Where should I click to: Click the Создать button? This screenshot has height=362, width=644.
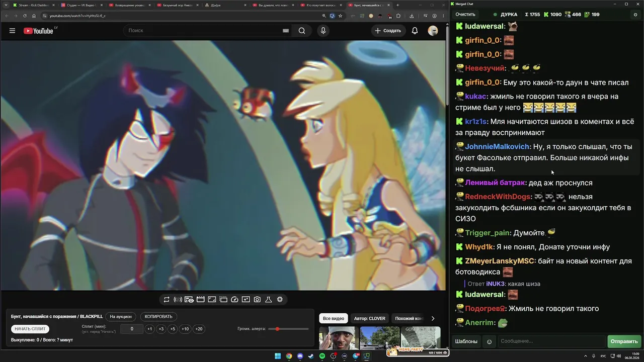click(388, 31)
